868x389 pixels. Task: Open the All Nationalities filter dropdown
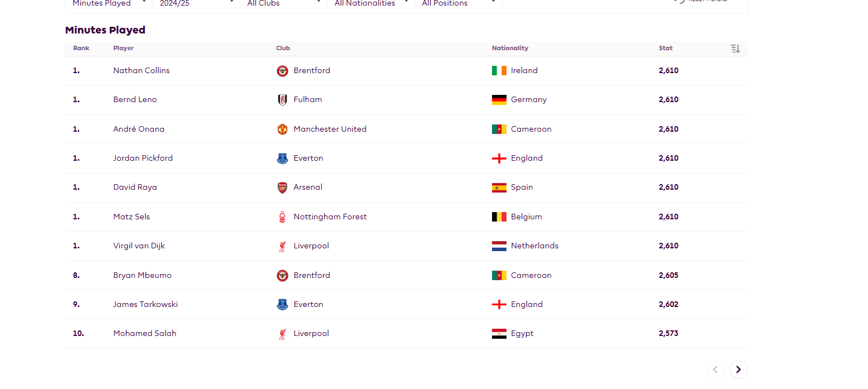(371, 3)
